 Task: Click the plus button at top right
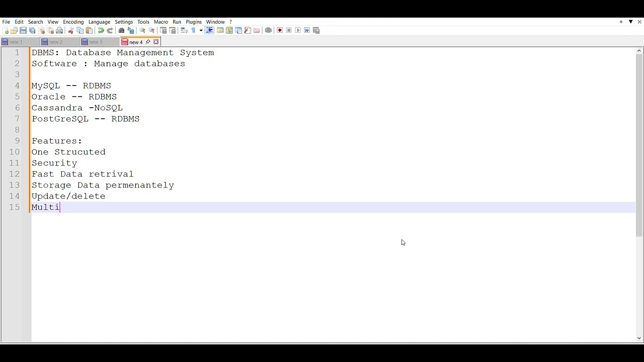621,22
